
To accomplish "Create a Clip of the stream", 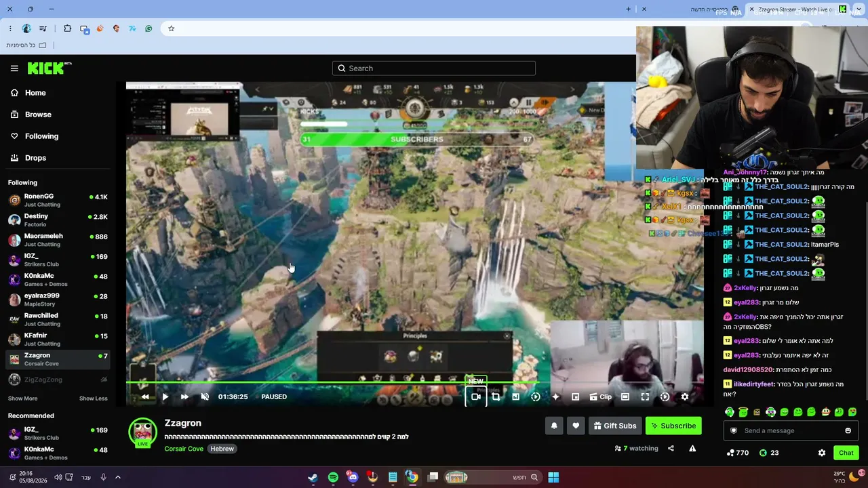I will pyautogui.click(x=601, y=396).
